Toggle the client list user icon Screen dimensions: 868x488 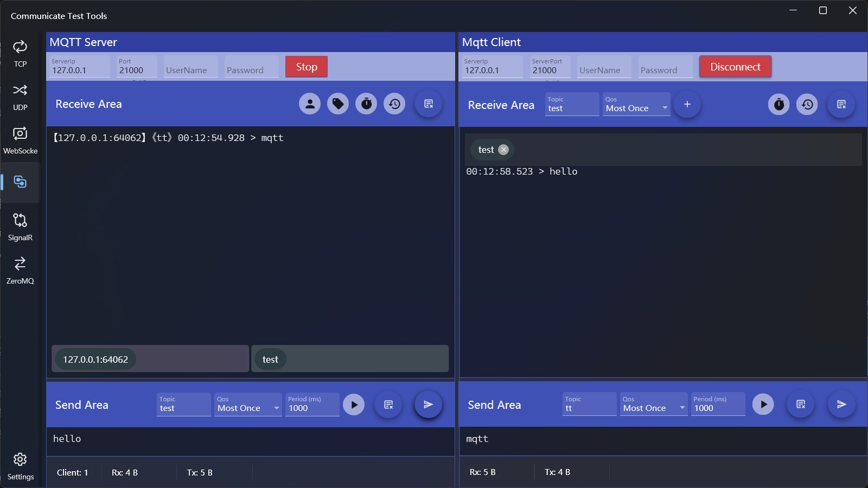pyautogui.click(x=310, y=104)
